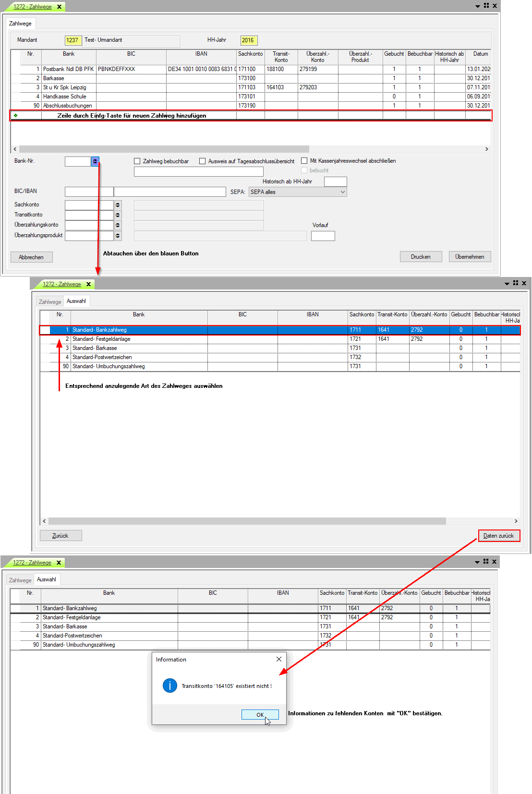The image size is (532, 794).
Task: Open the Überzahlungskonto lookup button
Action: click(118, 225)
